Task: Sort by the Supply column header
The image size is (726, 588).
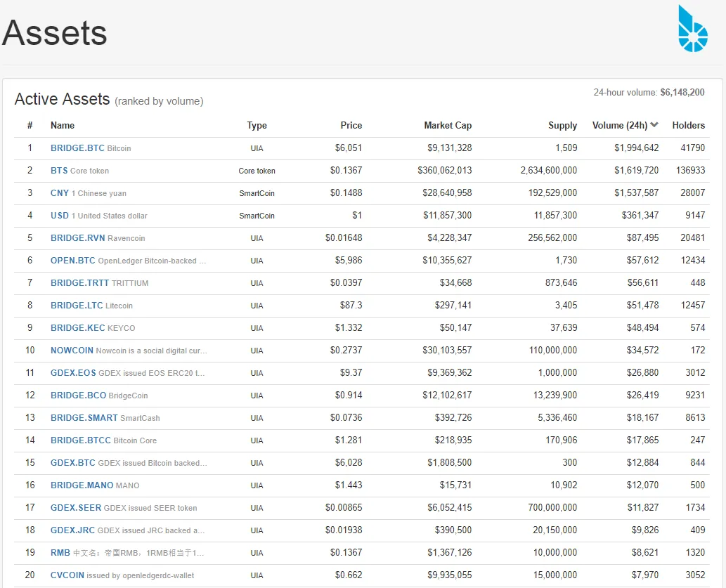Action: 562,126
